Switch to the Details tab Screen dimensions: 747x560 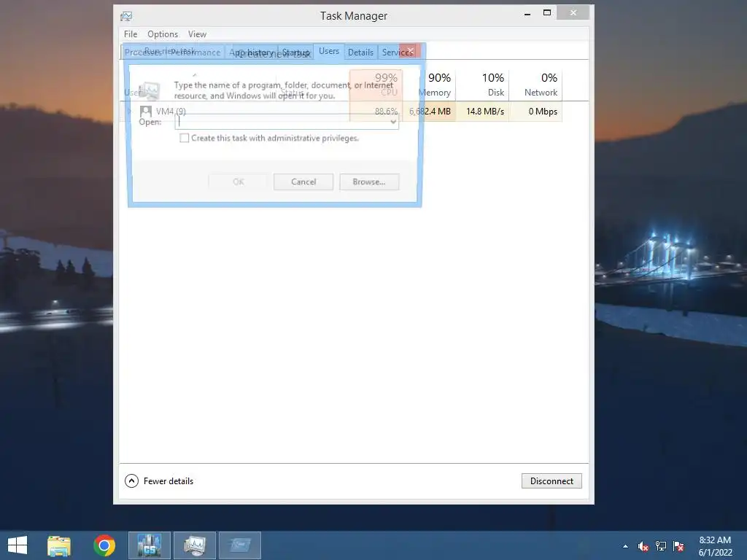coord(360,52)
